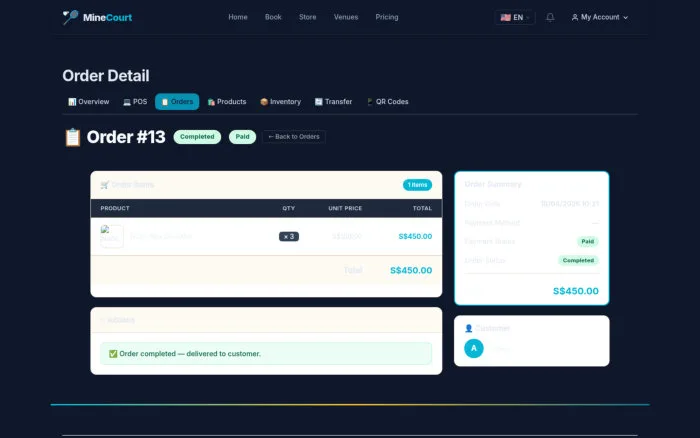The image size is (700, 438).
Task: Open the notifications bell icon
Action: pyautogui.click(x=550, y=17)
